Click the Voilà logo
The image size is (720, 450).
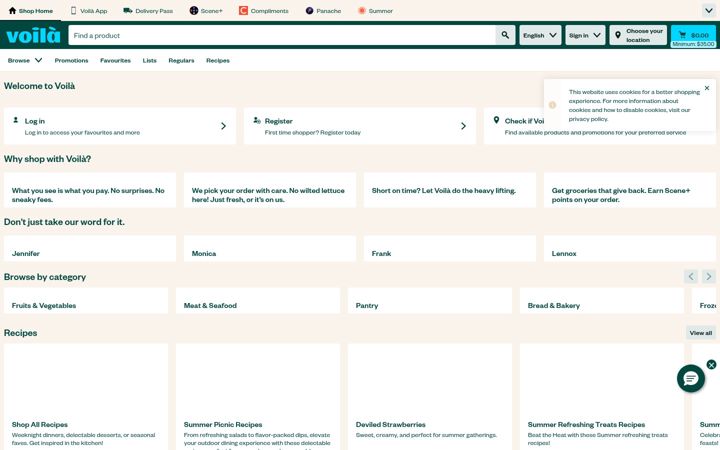(x=33, y=35)
